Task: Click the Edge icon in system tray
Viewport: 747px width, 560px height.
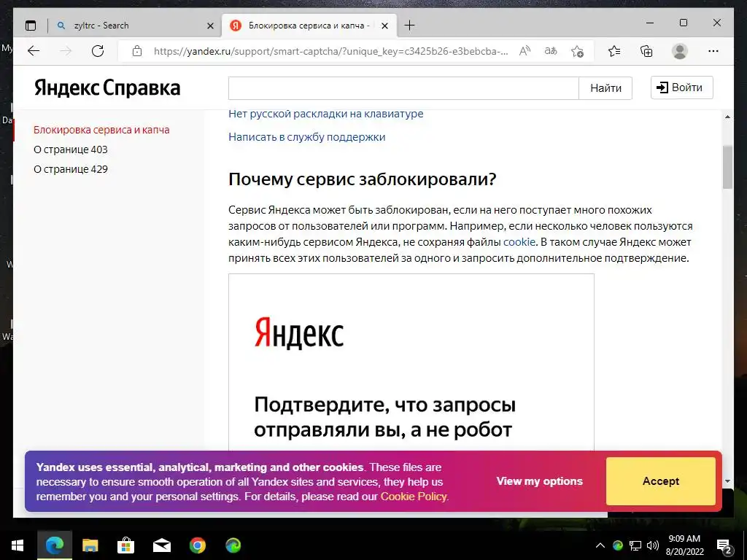Action: (x=617, y=545)
